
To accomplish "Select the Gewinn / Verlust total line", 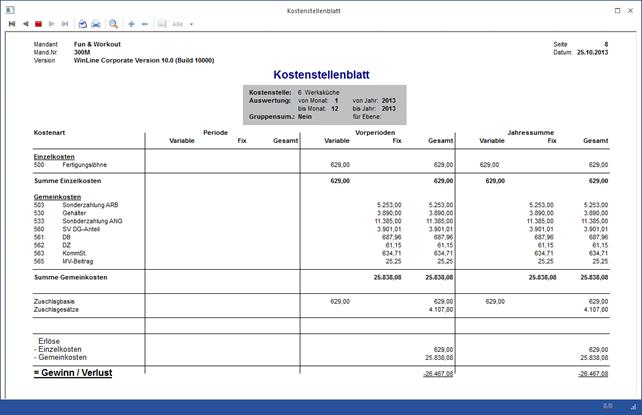I will (72, 373).
